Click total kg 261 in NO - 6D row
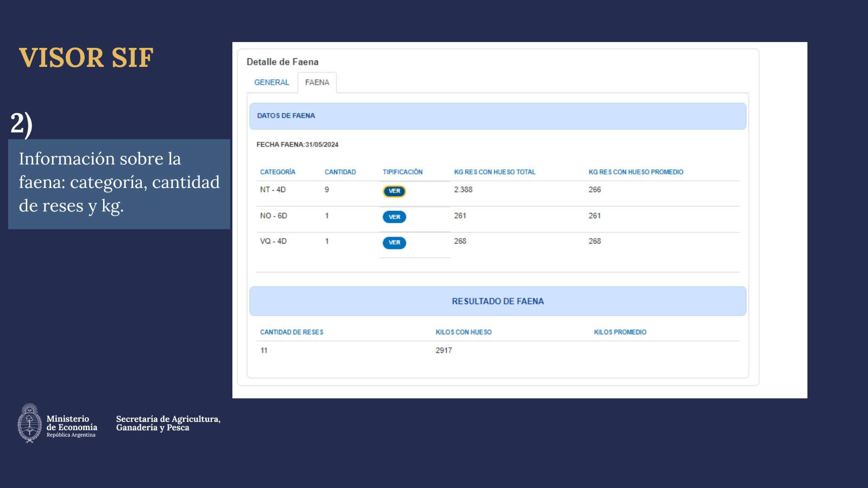Screen dimensions: 868x488 [x=460, y=216]
